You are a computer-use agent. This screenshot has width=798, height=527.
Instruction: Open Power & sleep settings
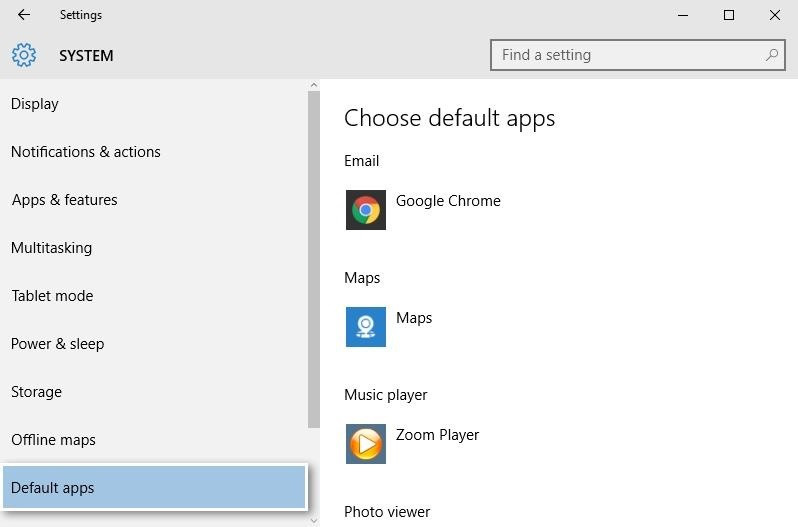pos(58,344)
